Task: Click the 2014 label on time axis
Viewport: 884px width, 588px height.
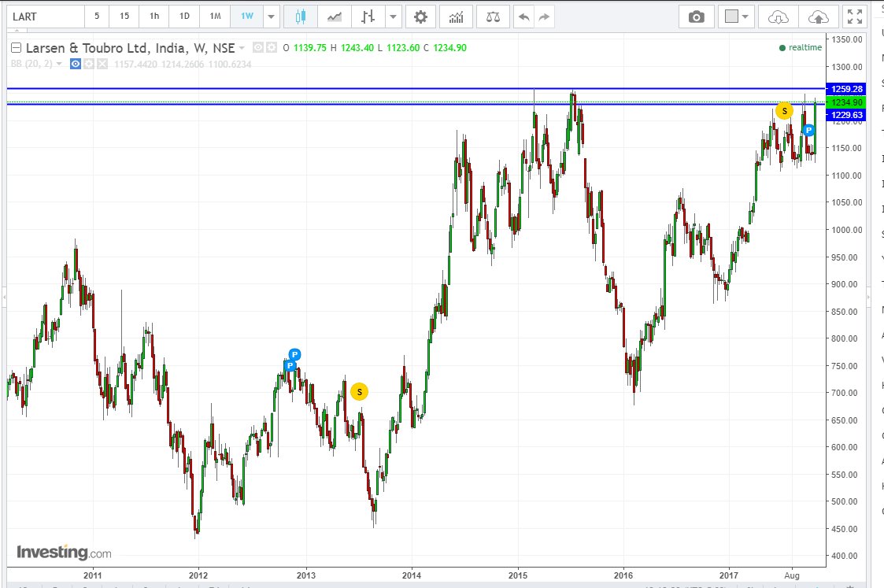Action: point(412,575)
